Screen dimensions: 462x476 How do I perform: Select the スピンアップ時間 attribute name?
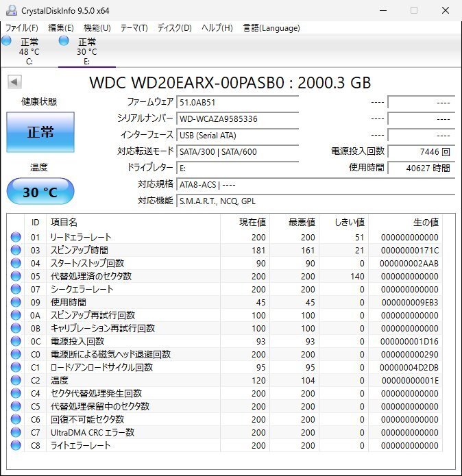point(80,250)
